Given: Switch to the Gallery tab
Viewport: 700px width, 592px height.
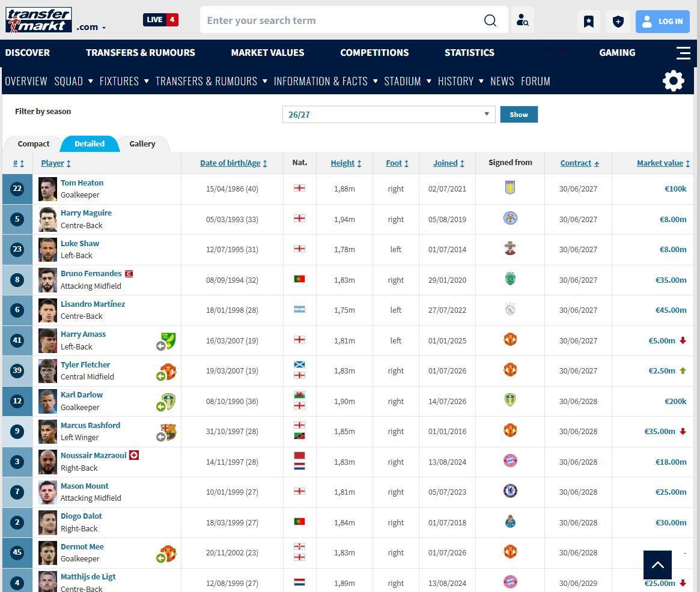Looking at the screenshot, I should (142, 143).
